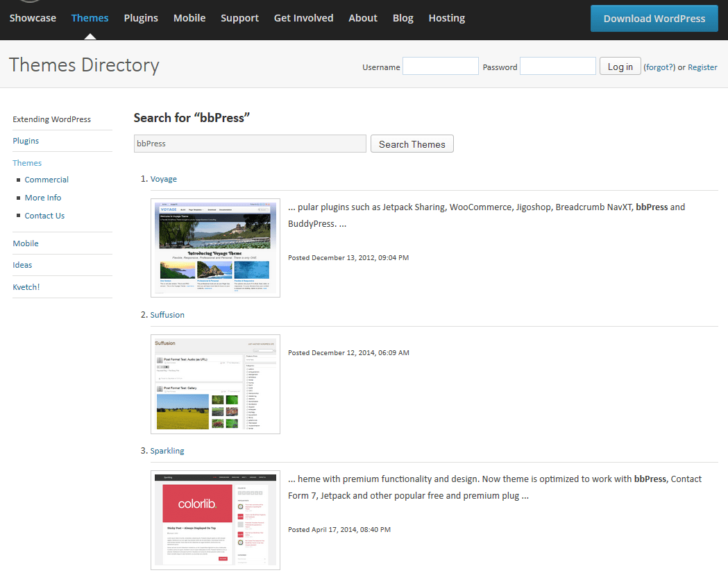The image size is (728, 575).
Task: Click the Log in button
Action: 620,67
